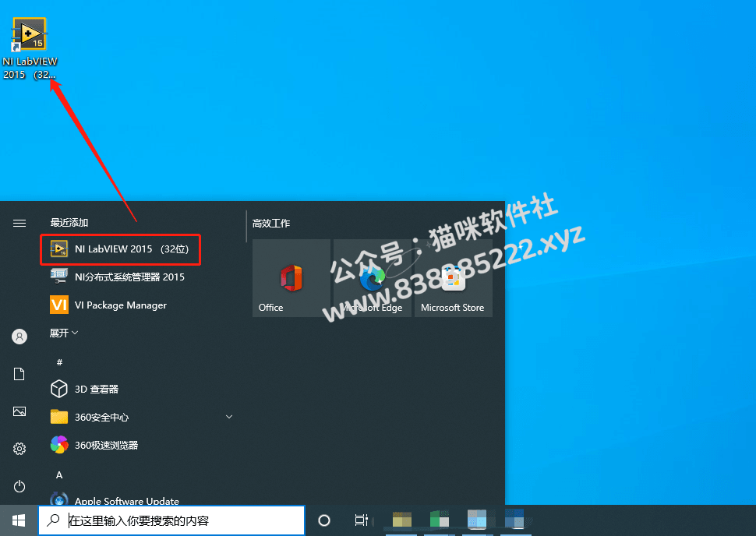Screen dimensions: 756x536
Task: Open NI LabVIEW 2015 desktop shortcut
Action: click(30, 48)
